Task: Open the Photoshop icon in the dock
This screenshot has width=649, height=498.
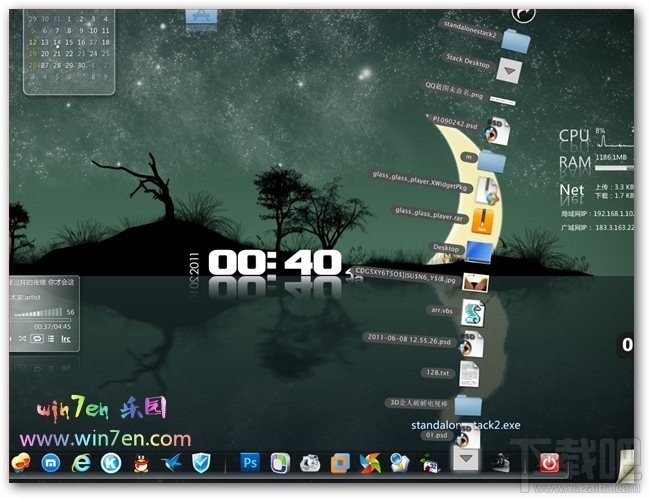Action: (x=250, y=462)
